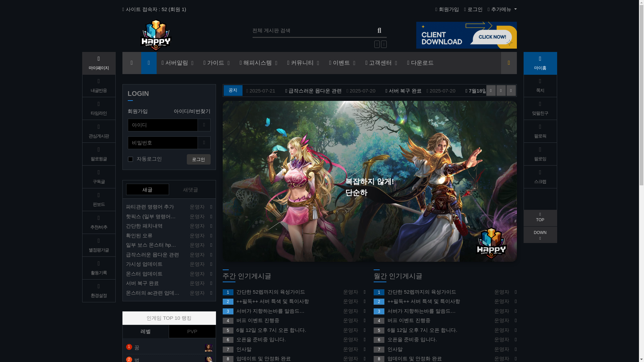Click the 로그인 button in login box
The width and height of the screenshot is (644, 362).
tap(199, 160)
